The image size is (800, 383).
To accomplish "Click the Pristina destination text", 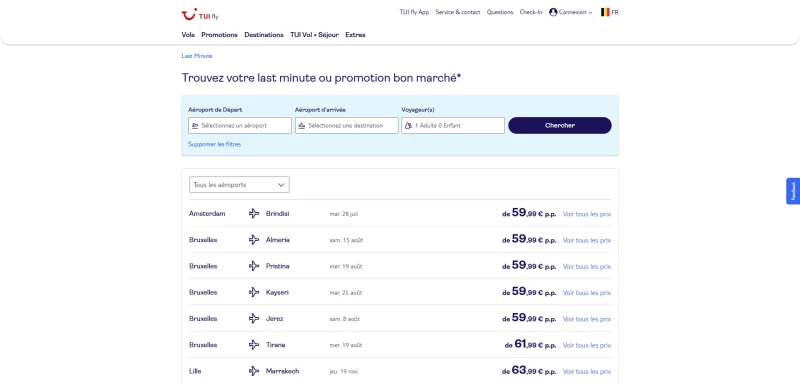I will pos(278,266).
